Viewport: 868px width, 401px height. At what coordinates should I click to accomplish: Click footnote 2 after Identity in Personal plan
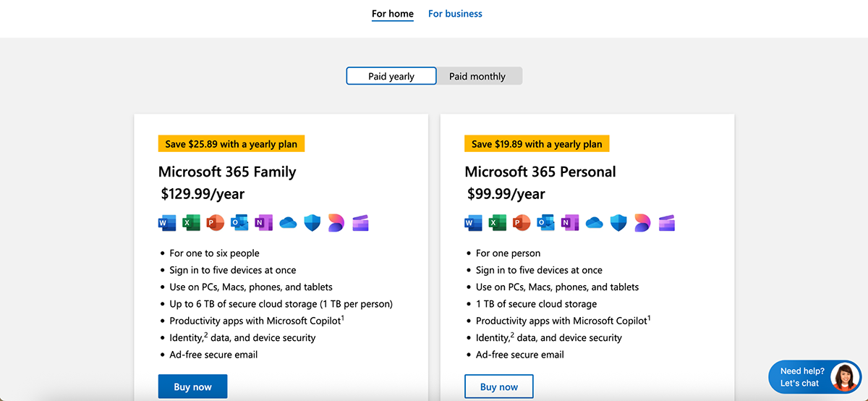[512, 334]
